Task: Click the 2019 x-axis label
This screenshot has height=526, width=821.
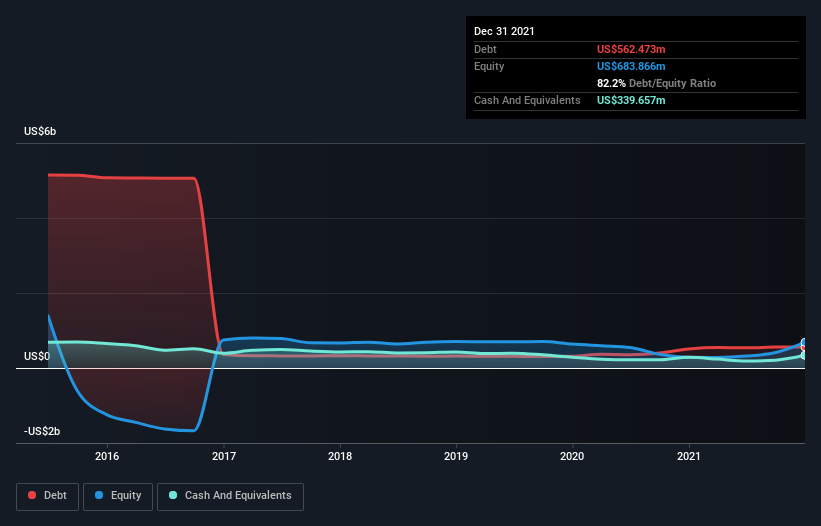Action: (x=456, y=456)
